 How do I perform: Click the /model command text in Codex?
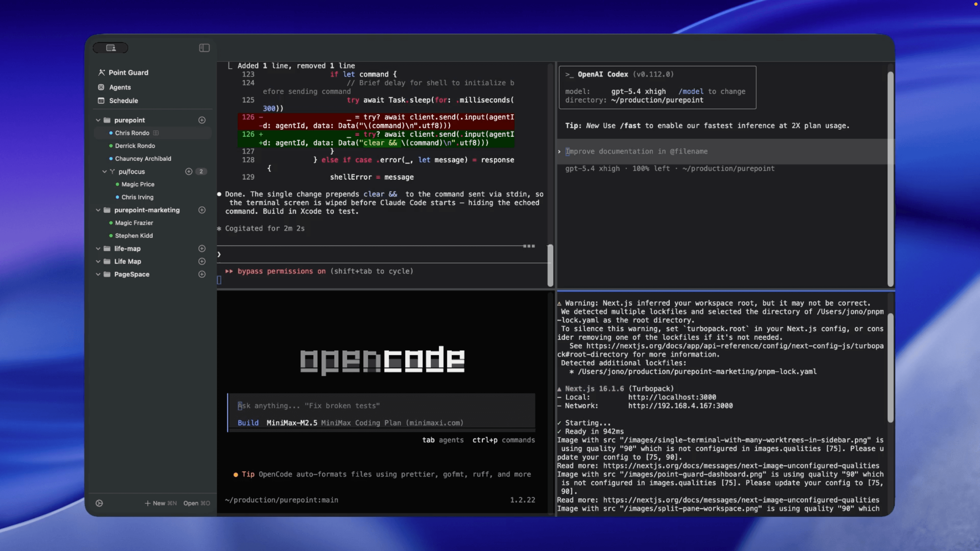click(691, 91)
